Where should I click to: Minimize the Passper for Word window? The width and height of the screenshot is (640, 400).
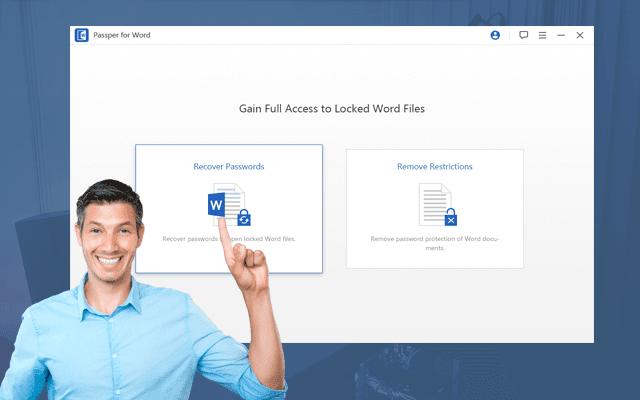[x=561, y=36]
